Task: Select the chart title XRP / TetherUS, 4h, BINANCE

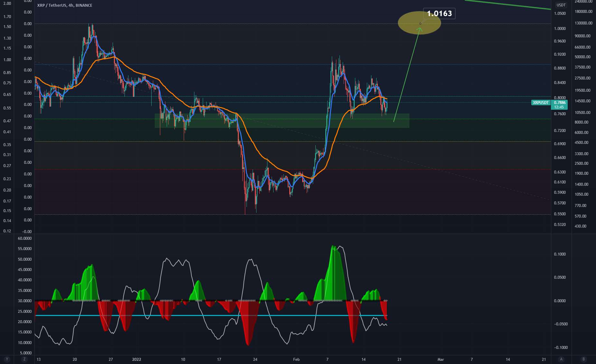Action: tap(65, 5)
